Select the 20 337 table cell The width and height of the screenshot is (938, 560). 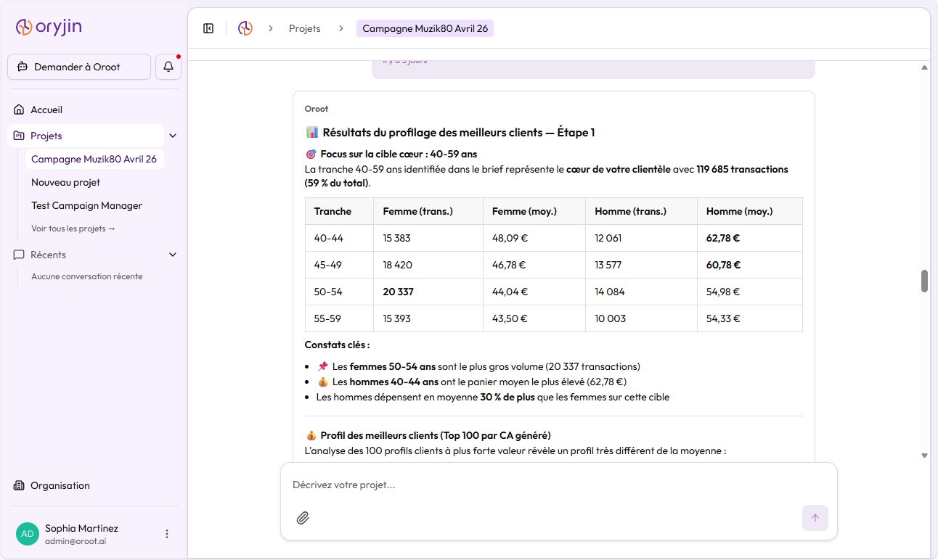[x=428, y=292]
